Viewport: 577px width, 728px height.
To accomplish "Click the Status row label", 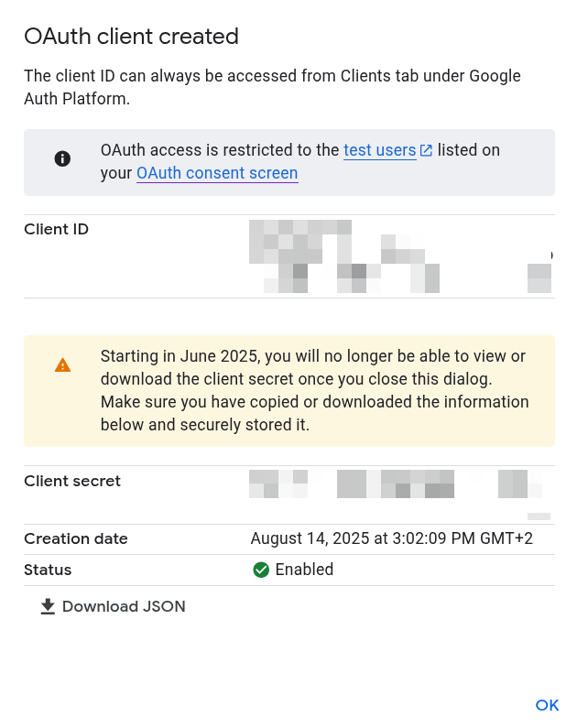I will click(x=48, y=570).
